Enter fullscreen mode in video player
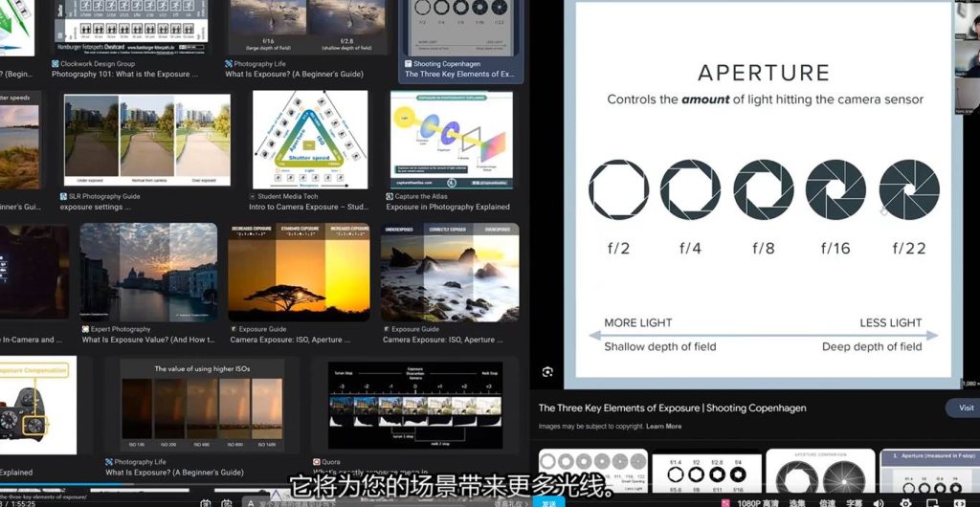The width and height of the screenshot is (980, 507). point(960,502)
